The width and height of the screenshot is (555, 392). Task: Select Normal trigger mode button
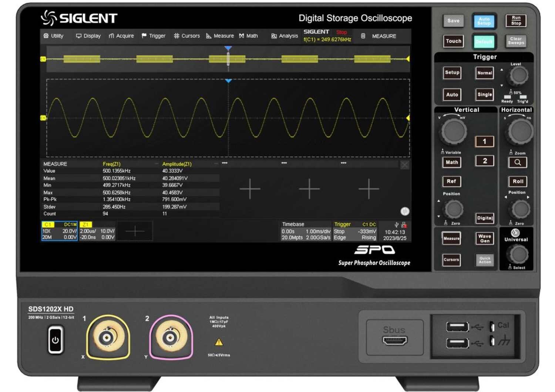(485, 73)
